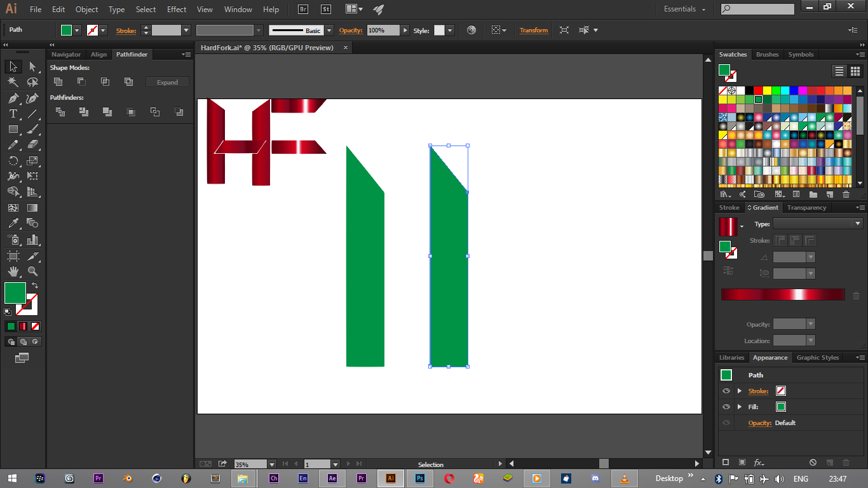Open the zoom level 35% dropdown
Viewport: 868px width, 488px height.
click(x=272, y=464)
